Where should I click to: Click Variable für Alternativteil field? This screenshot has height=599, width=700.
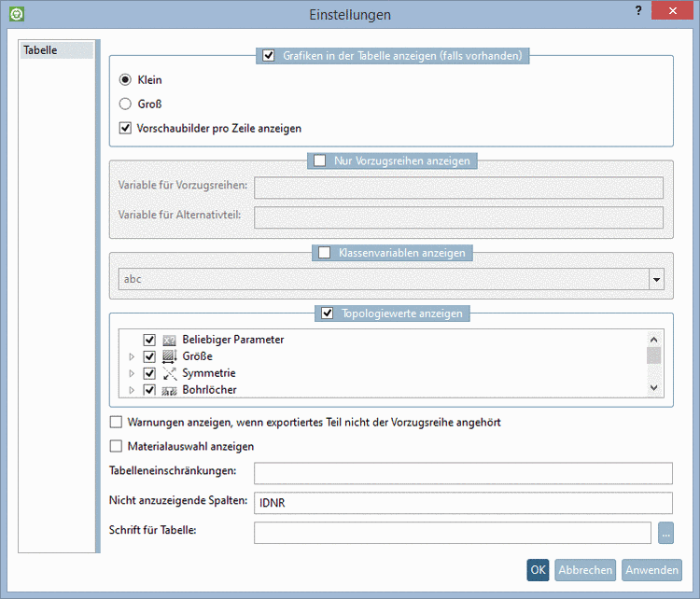[x=458, y=217]
